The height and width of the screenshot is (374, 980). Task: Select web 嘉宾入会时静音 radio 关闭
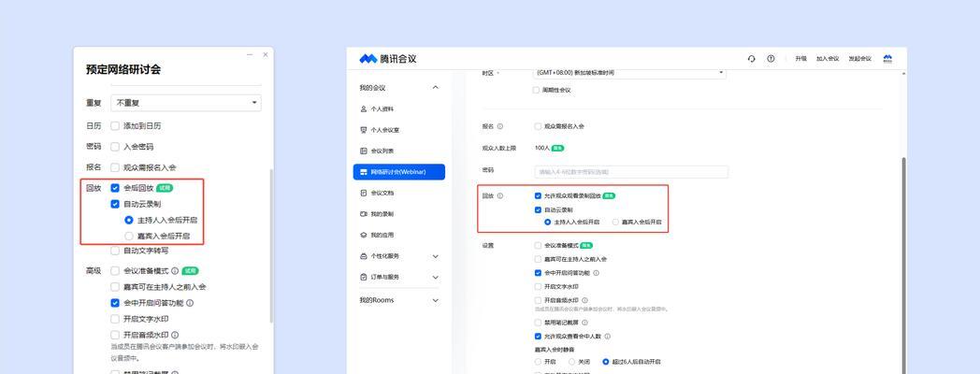(571, 362)
